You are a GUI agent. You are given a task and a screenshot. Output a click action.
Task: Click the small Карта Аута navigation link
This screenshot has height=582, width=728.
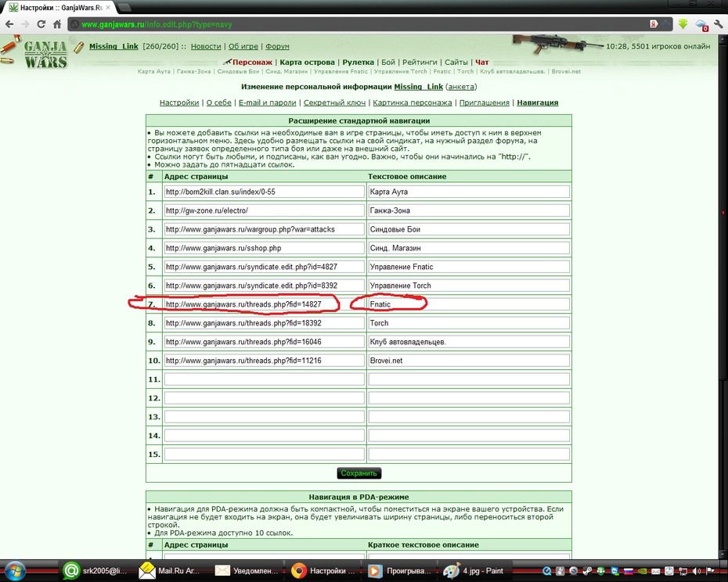pyautogui.click(x=153, y=71)
